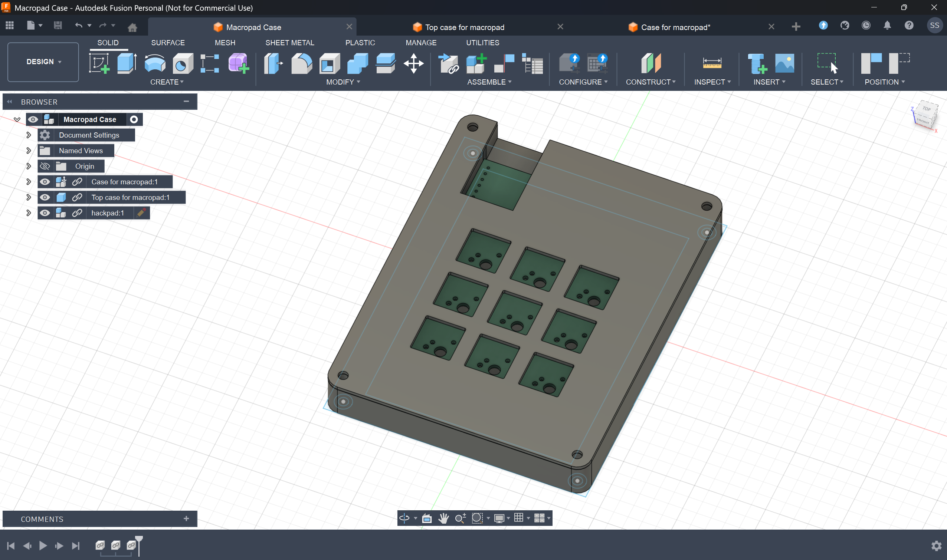The image size is (947, 560).
Task: Hide the hackpad:1 component
Action: pyautogui.click(x=45, y=213)
